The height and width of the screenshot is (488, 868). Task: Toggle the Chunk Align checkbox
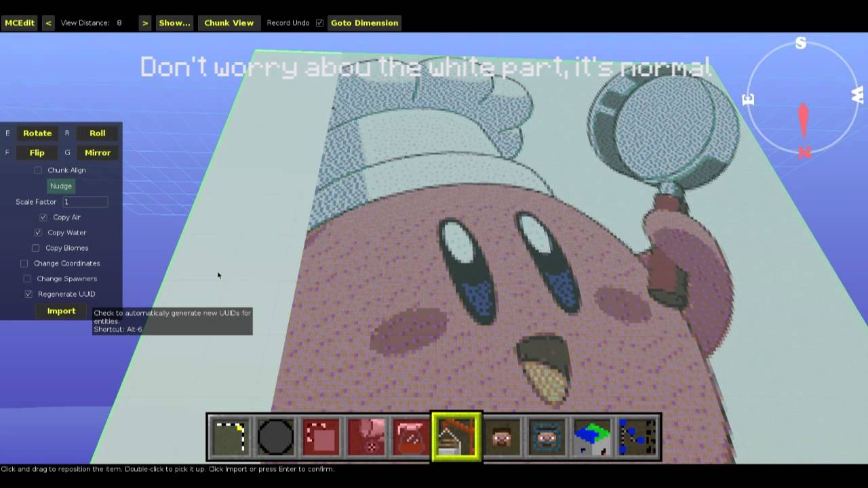pyautogui.click(x=38, y=170)
